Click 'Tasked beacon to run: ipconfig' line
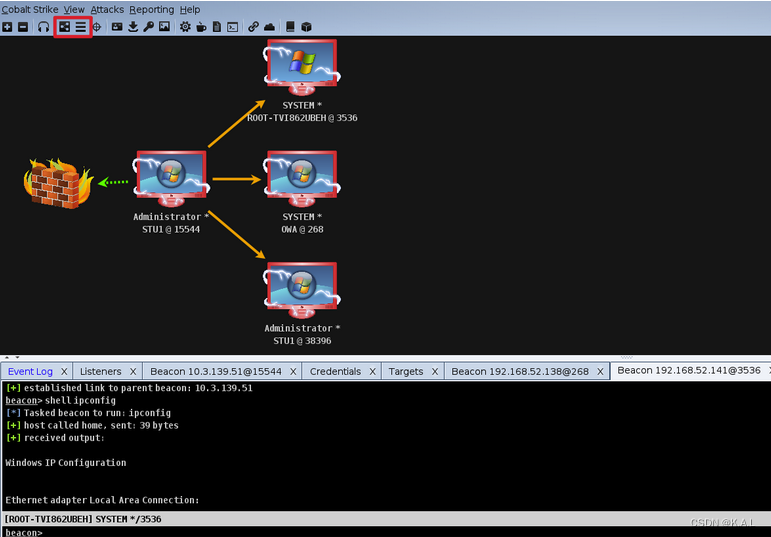 (x=89, y=413)
